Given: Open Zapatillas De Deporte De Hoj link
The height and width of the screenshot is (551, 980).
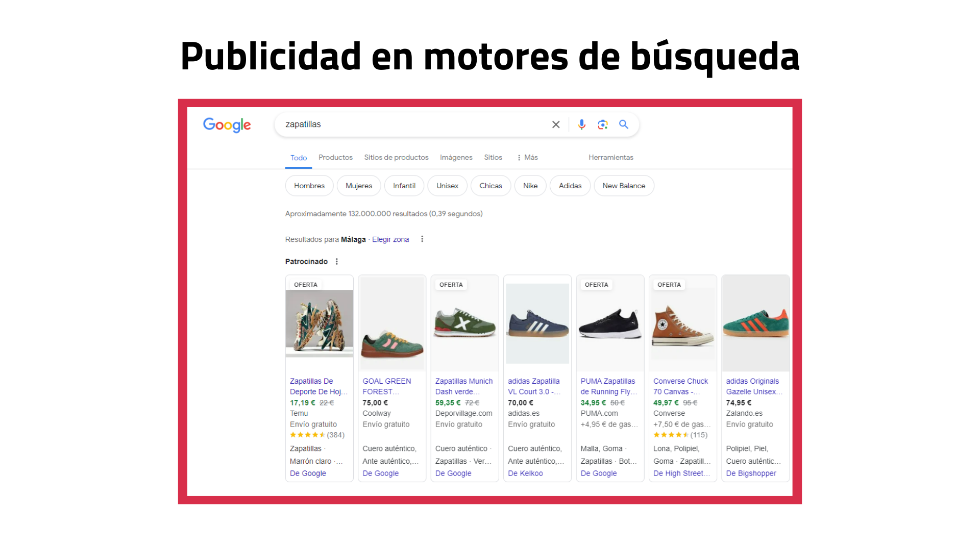Looking at the screenshot, I should (318, 386).
